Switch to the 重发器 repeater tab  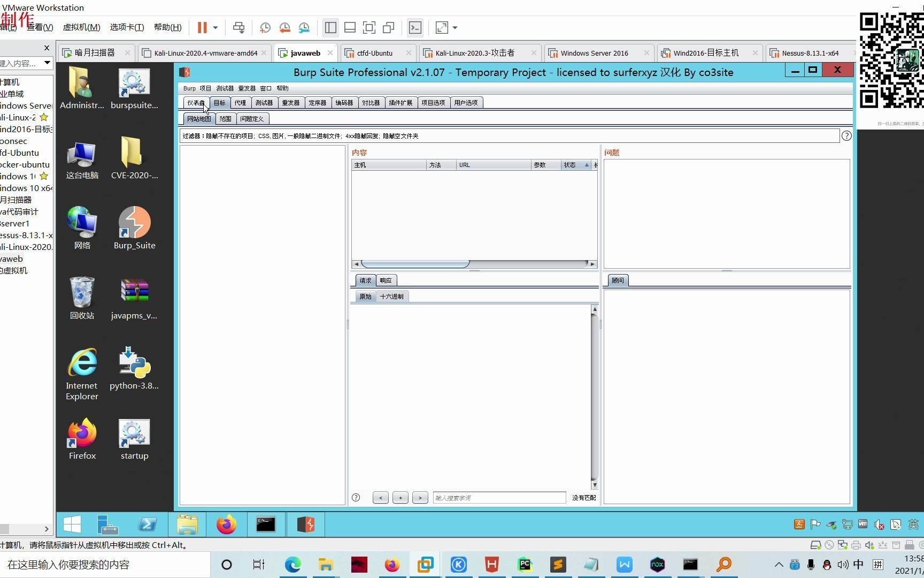pyautogui.click(x=291, y=103)
